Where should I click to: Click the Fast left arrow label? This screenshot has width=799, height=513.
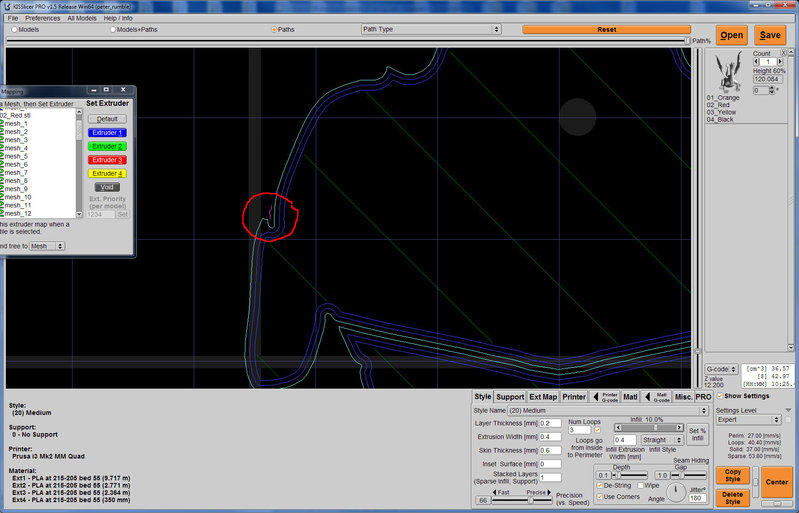click(500, 492)
